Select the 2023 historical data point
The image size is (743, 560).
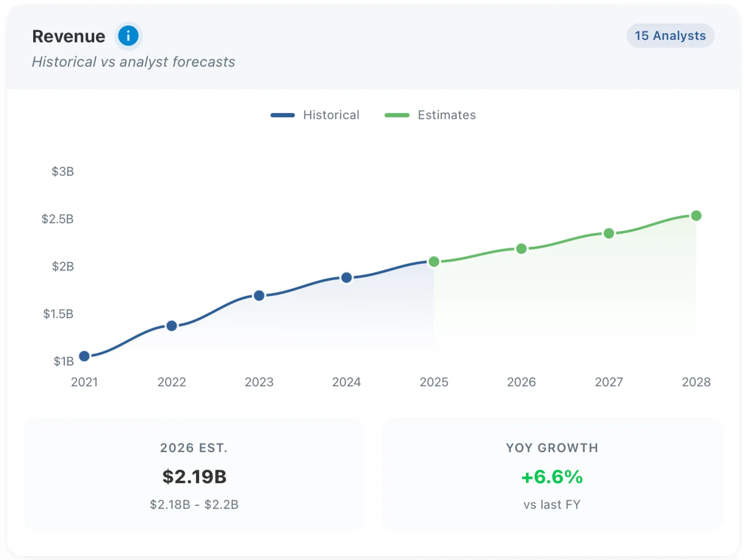259,296
